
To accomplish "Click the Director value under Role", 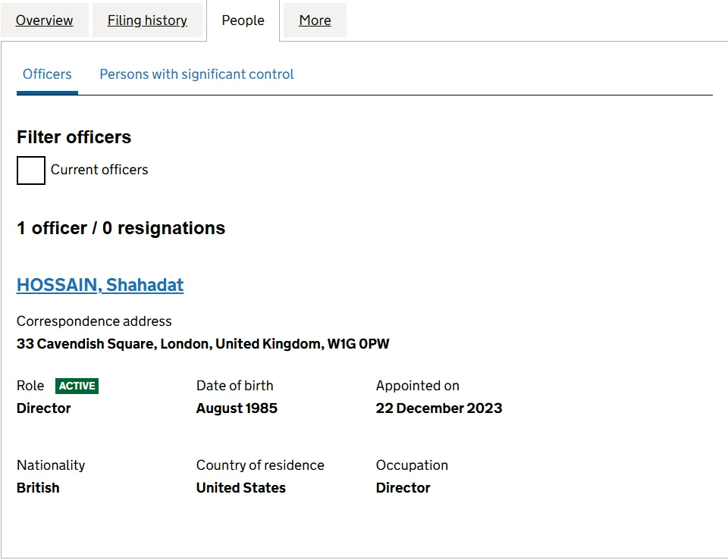I will (43, 408).
